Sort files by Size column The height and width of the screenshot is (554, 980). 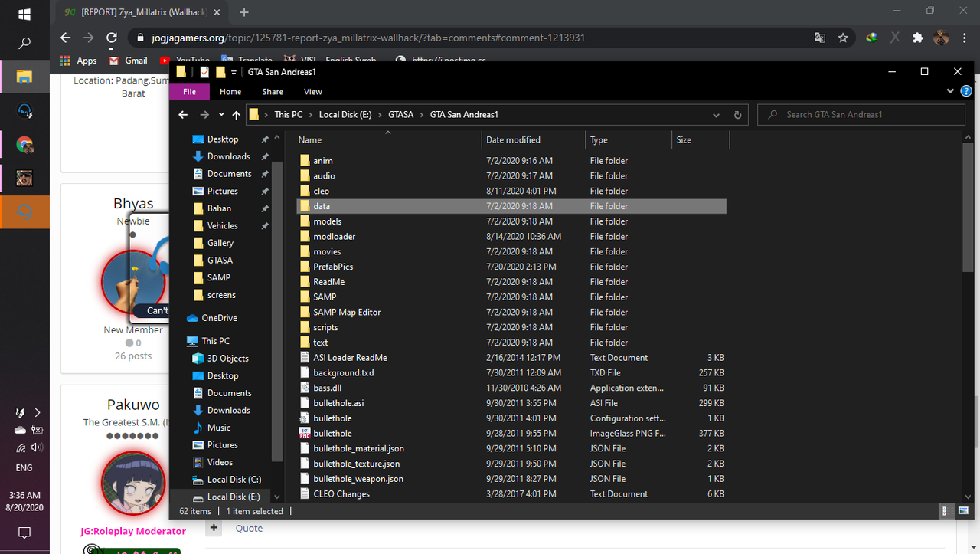700,140
